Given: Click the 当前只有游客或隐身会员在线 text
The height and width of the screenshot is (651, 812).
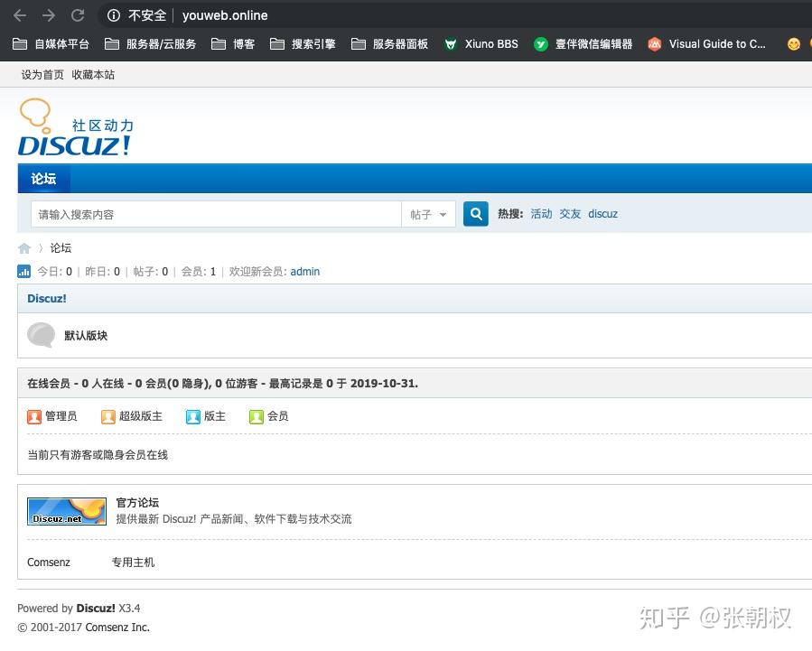Looking at the screenshot, I should pyautogui.click(x=98, y=455).
